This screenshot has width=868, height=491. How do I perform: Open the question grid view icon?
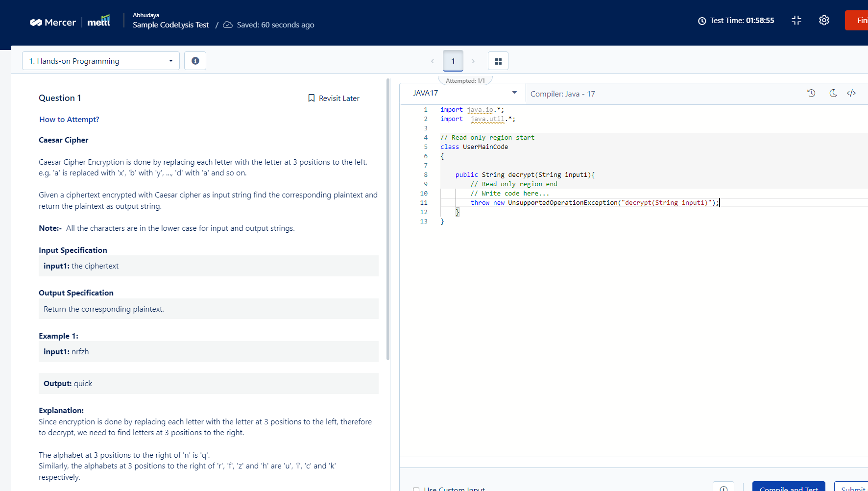(x=498, y=61)
